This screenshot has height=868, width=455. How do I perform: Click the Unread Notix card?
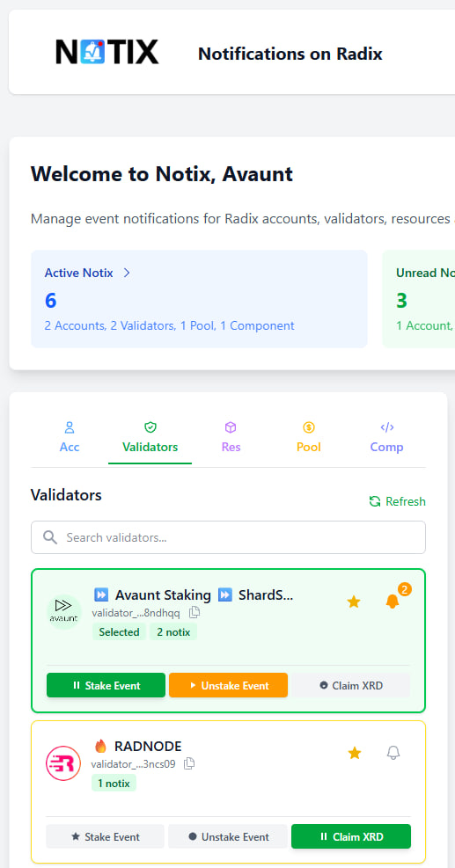pos(419,299)
